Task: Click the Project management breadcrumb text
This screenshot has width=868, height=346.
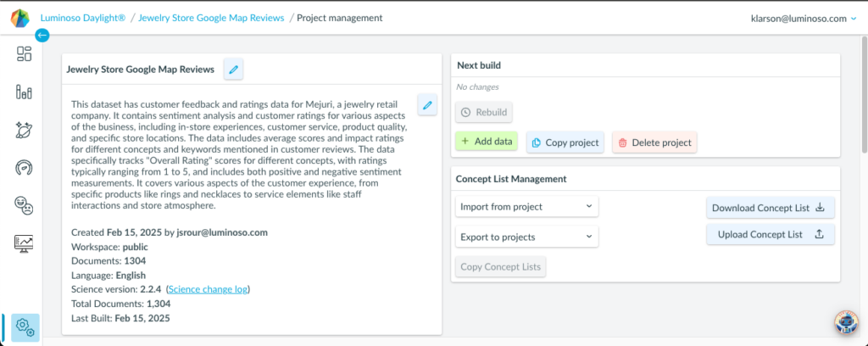Action: click(x=339, y=18)
